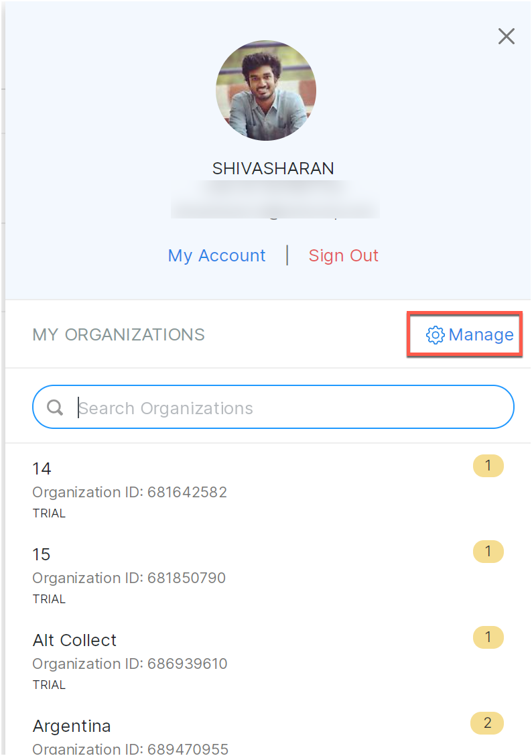
Task: Click the Sign Out link
Action: click(x=344, y=255)
